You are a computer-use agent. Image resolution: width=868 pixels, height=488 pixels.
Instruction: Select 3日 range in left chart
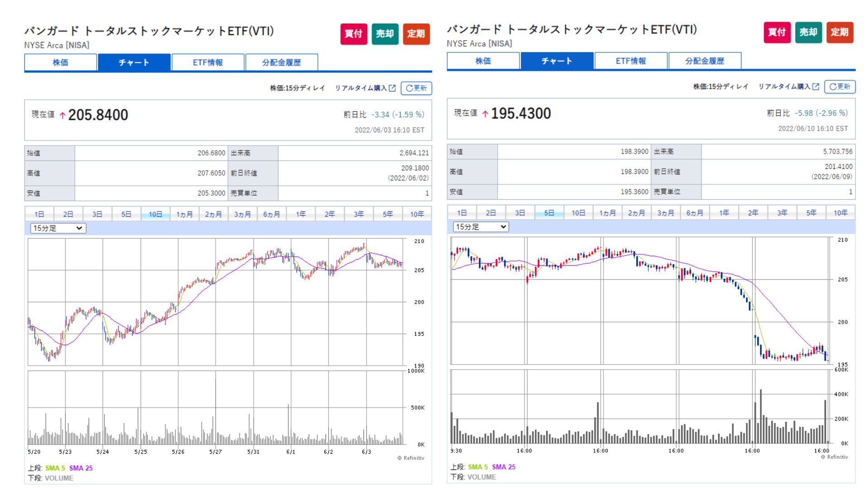point(97,214)
